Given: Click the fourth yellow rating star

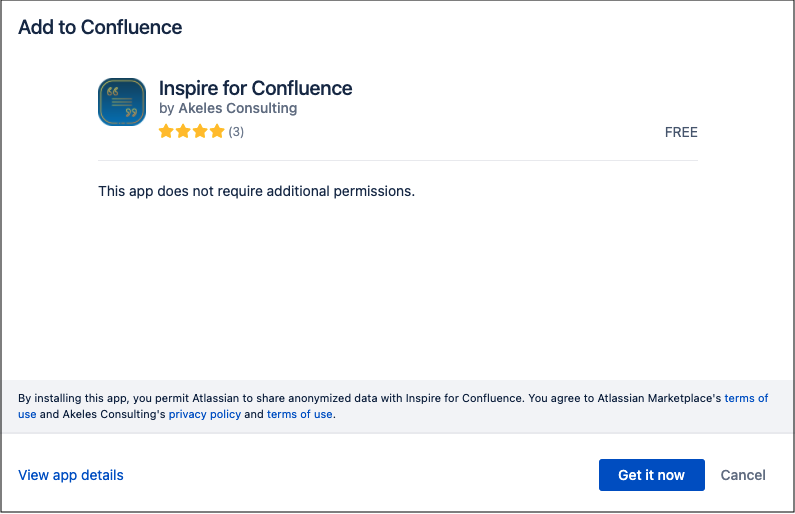Looking at the screenshot, I should (x=217, y=132).
